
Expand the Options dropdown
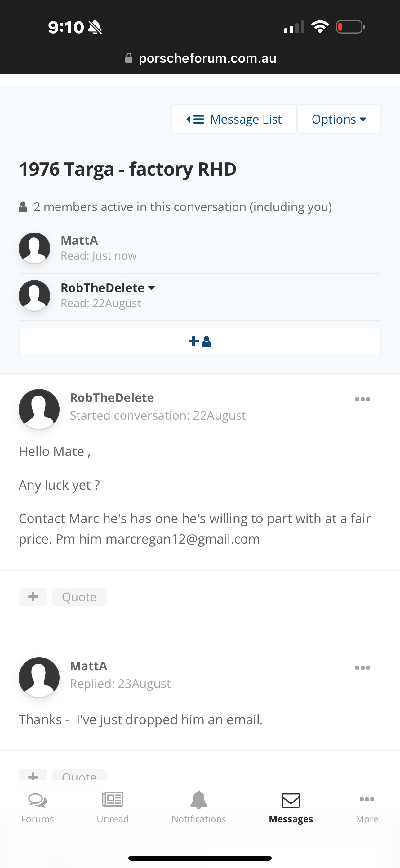click(339, 119)
